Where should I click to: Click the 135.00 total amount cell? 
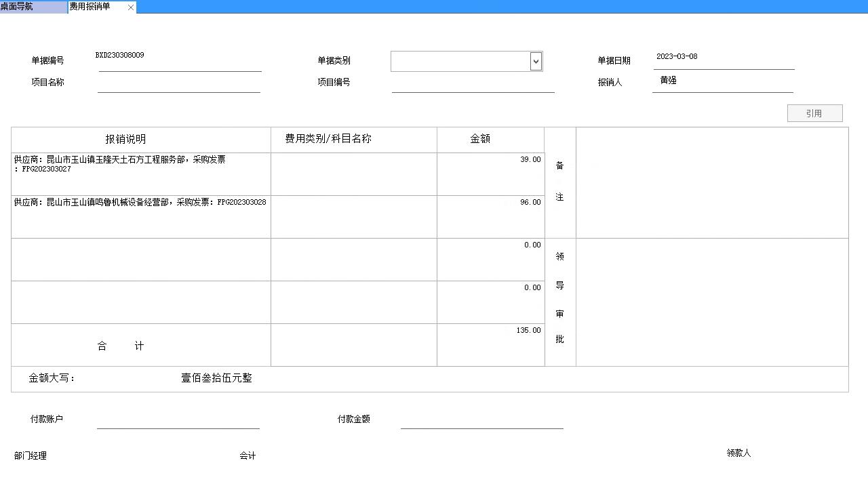click(490, 344)
